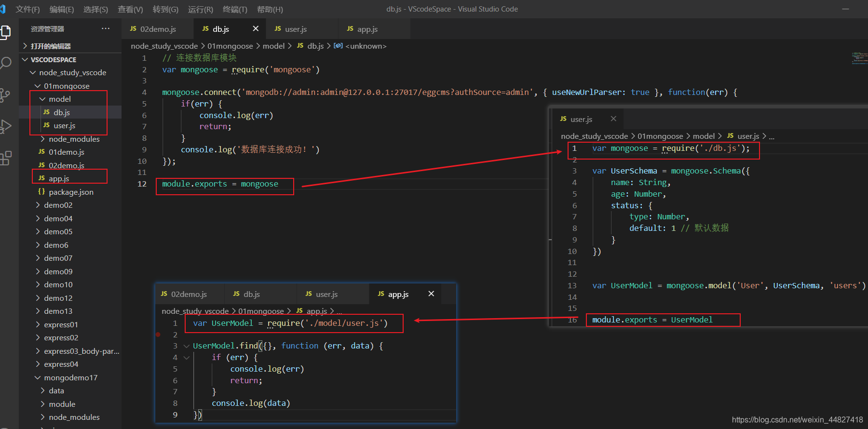Open explorer More Actions ellipsis
The width and height of the screenshot is (868, 429).
tap(106, 29)
